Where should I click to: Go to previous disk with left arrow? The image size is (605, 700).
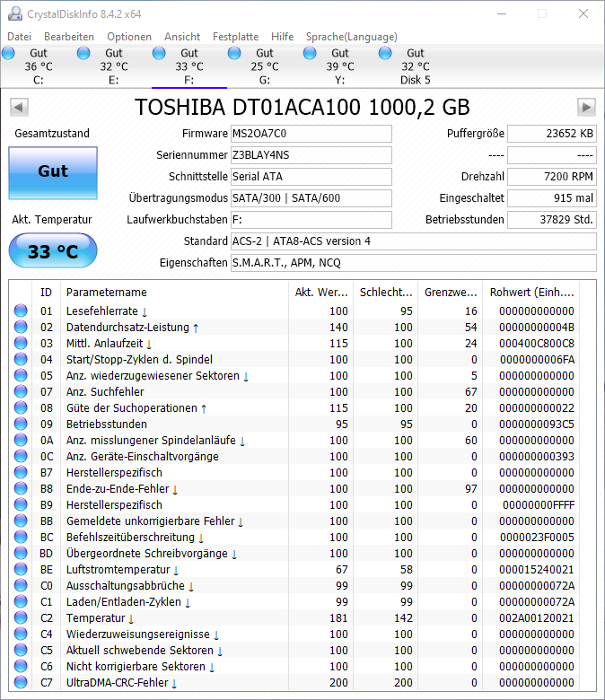pos(19,107)
